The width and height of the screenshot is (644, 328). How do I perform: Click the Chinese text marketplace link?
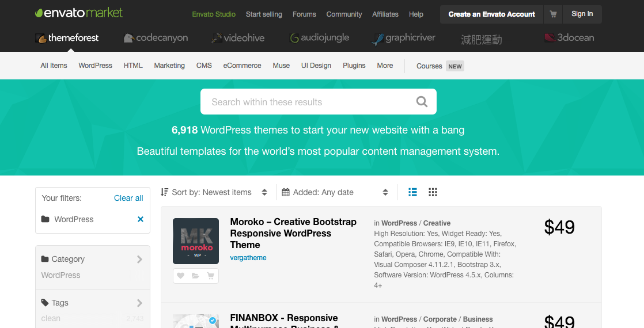pyautogui.click(x=482, y=39)
